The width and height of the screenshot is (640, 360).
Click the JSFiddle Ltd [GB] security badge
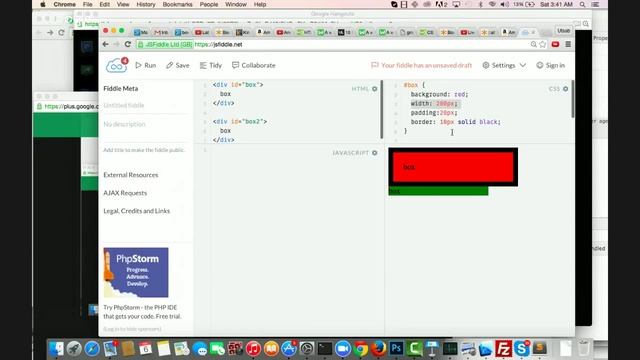(165, 44)
